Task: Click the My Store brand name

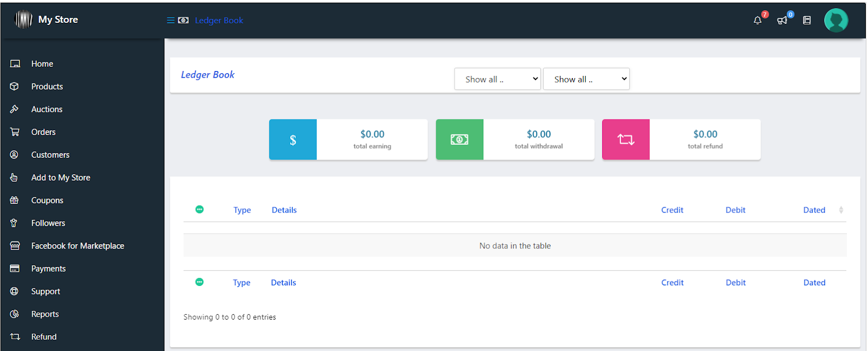Action: click(58, 20)
